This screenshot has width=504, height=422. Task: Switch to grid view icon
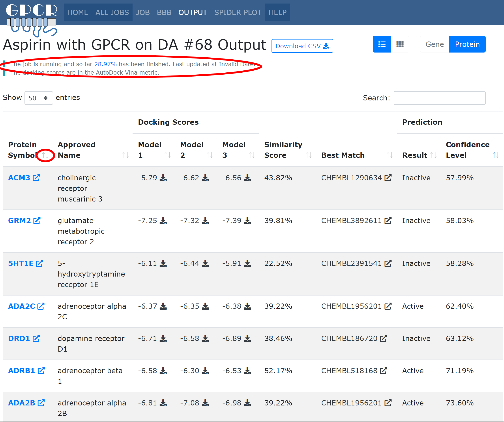coord(400,44)
